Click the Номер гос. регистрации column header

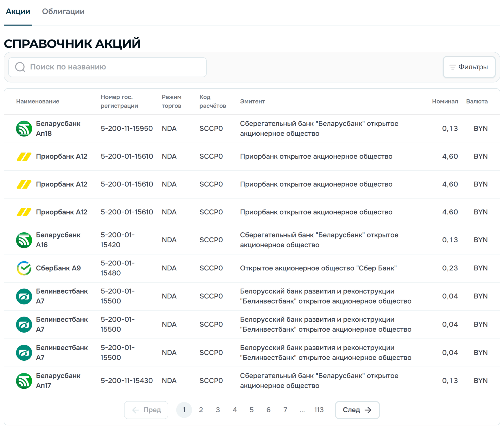click(x=119, y=101)
